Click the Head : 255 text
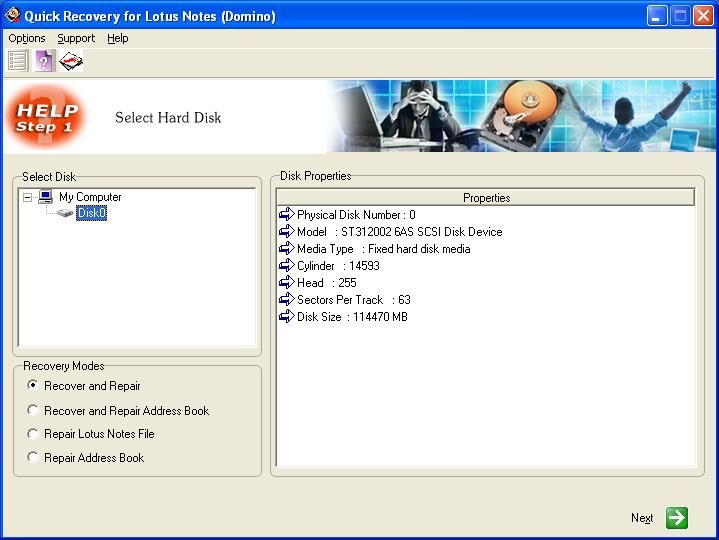Viewport: 719px width, 540px height. pos(327,283)
